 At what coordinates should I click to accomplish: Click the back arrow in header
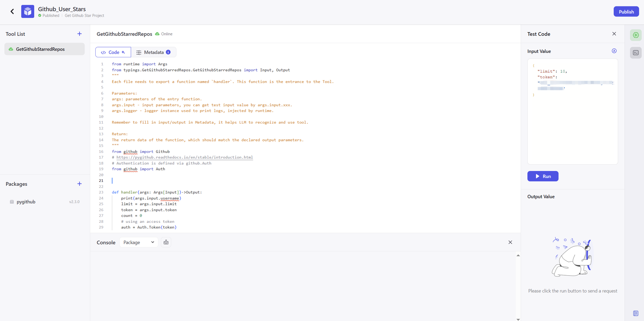click(x=12, y=12)
